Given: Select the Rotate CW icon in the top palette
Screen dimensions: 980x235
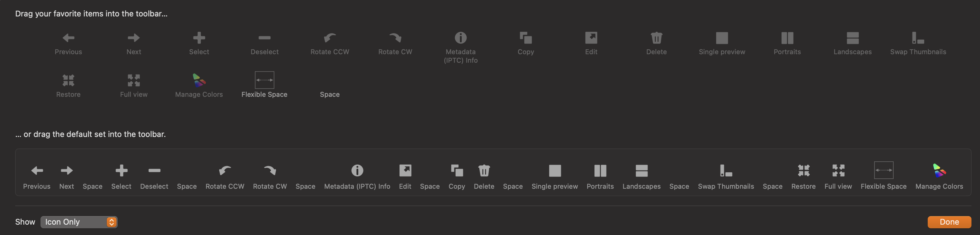Looking at the screenshot, I should [x=395, y=38].
